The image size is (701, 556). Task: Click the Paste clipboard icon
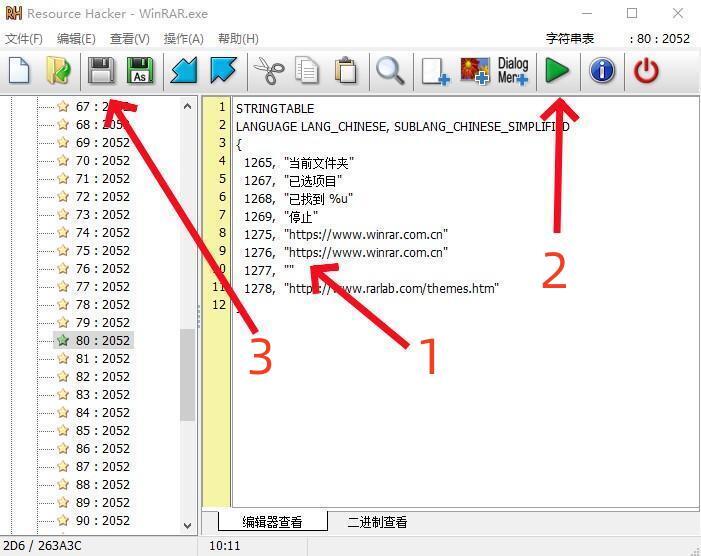[346, 71]
